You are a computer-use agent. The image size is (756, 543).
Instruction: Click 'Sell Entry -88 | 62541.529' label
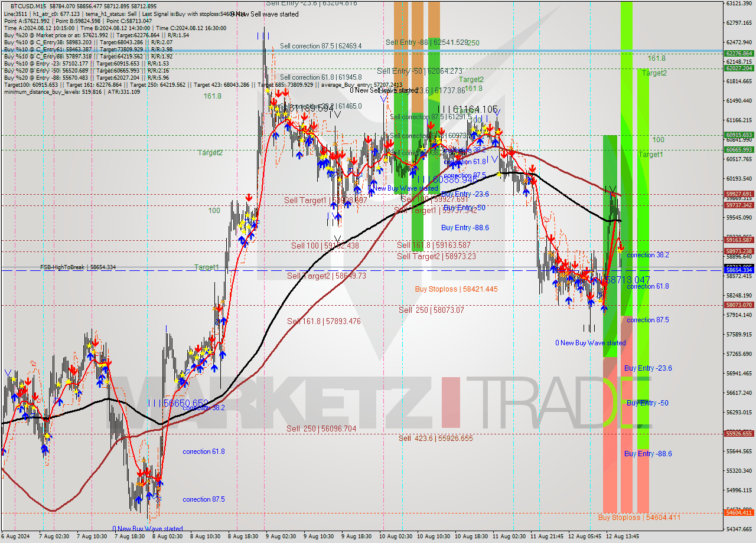(426, 42)
